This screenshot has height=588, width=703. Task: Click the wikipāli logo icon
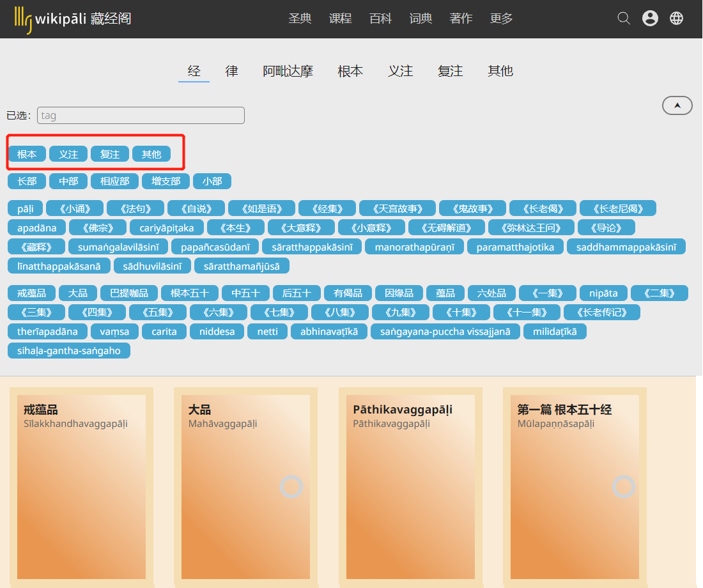tap(23, 20)
